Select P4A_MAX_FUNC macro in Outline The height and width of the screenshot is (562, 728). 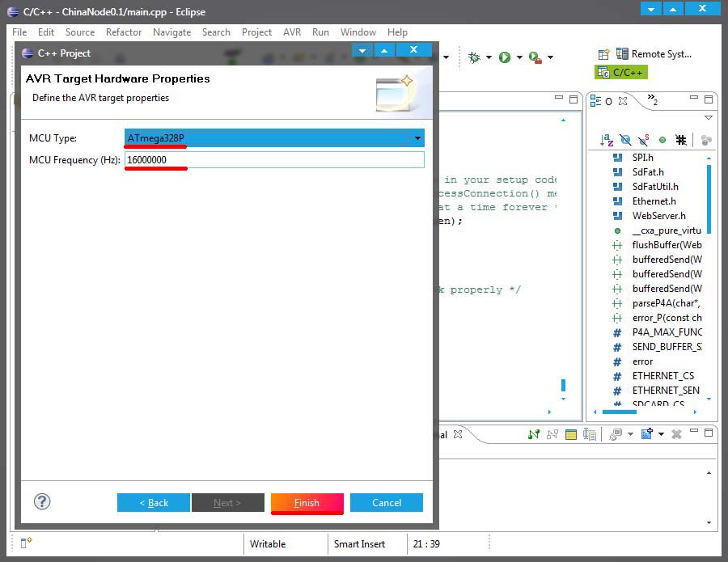(667, 332)
